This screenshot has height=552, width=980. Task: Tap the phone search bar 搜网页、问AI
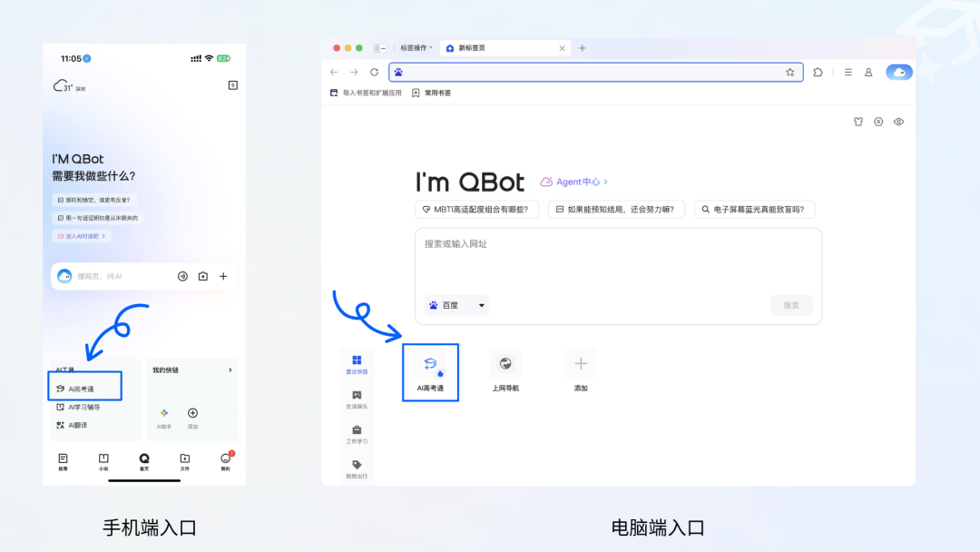pyautogui.click(x=143, y=276)
